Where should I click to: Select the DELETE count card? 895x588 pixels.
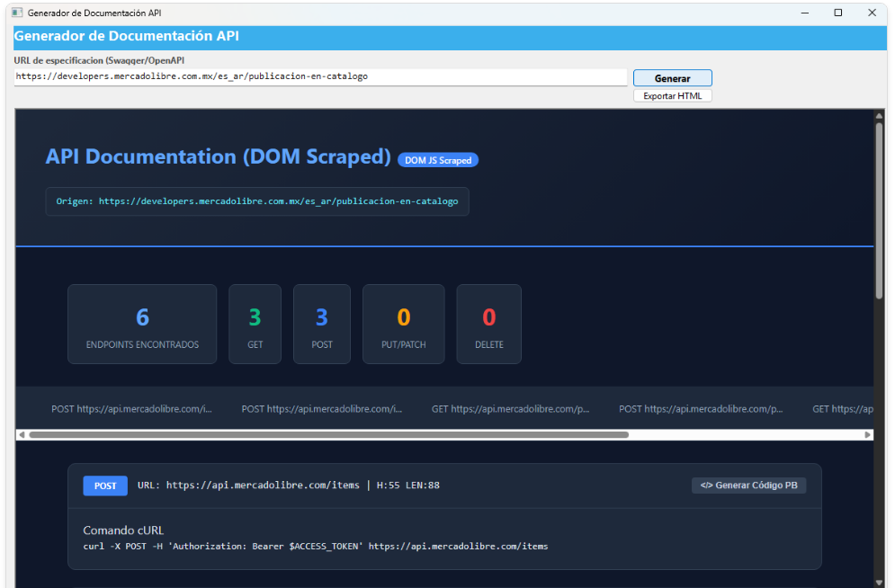tap(489, 324)
